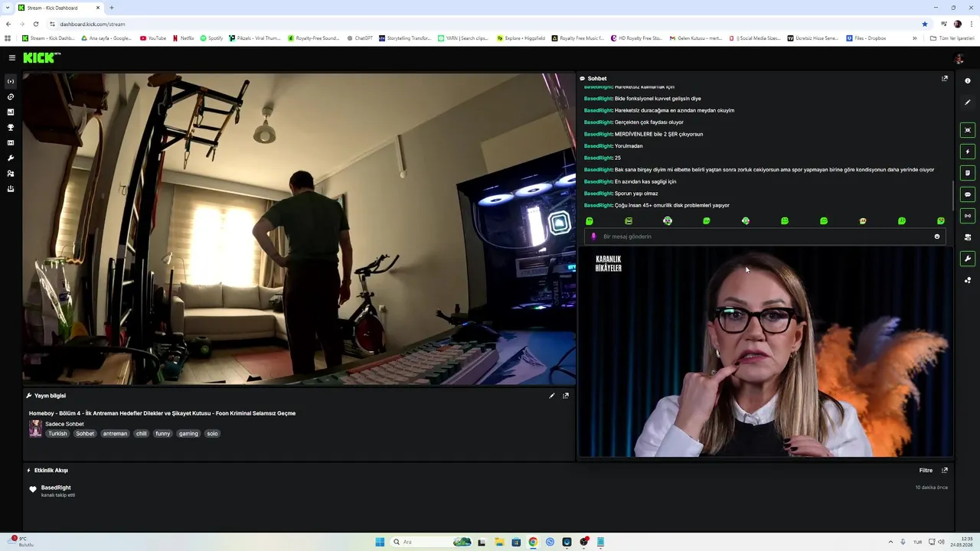
Task: Open the link icon in left sidebar
Action: point(11,96)
